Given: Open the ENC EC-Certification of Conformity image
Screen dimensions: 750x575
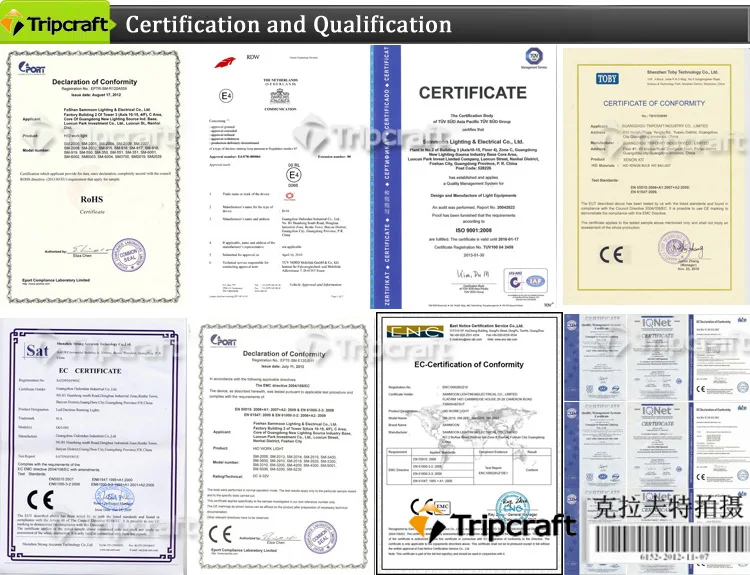Looking at the screenshot, I should [x=469, y=443].
